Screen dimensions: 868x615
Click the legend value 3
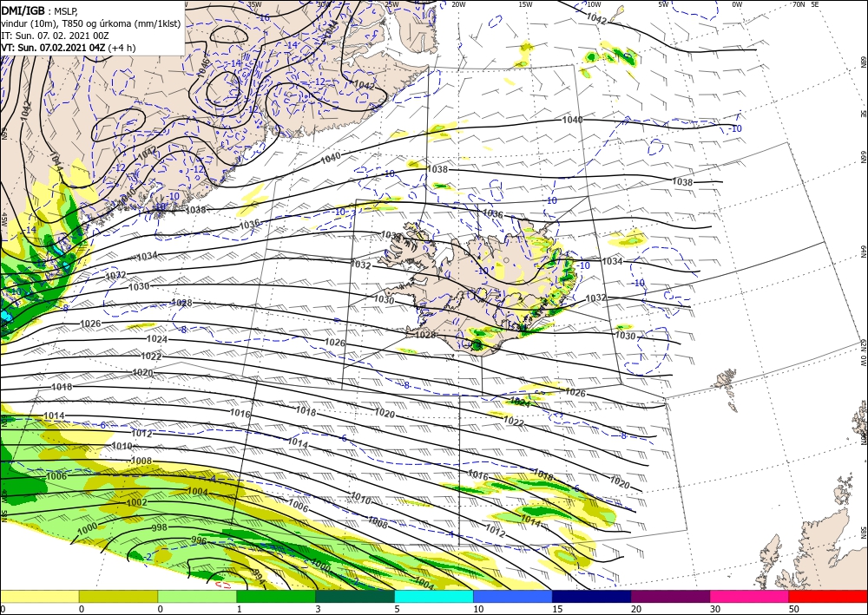click(318, 609)
